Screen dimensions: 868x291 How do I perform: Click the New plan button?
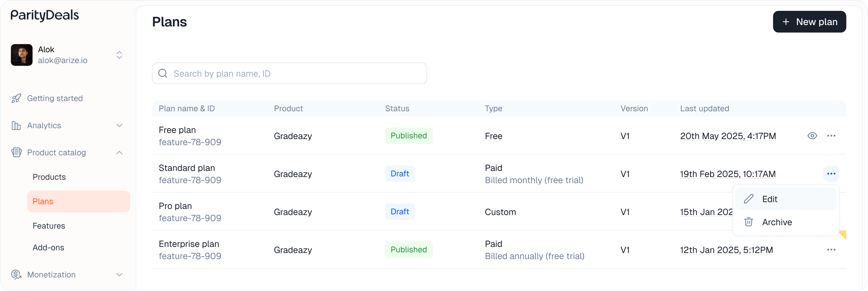[x=809, y=22]
